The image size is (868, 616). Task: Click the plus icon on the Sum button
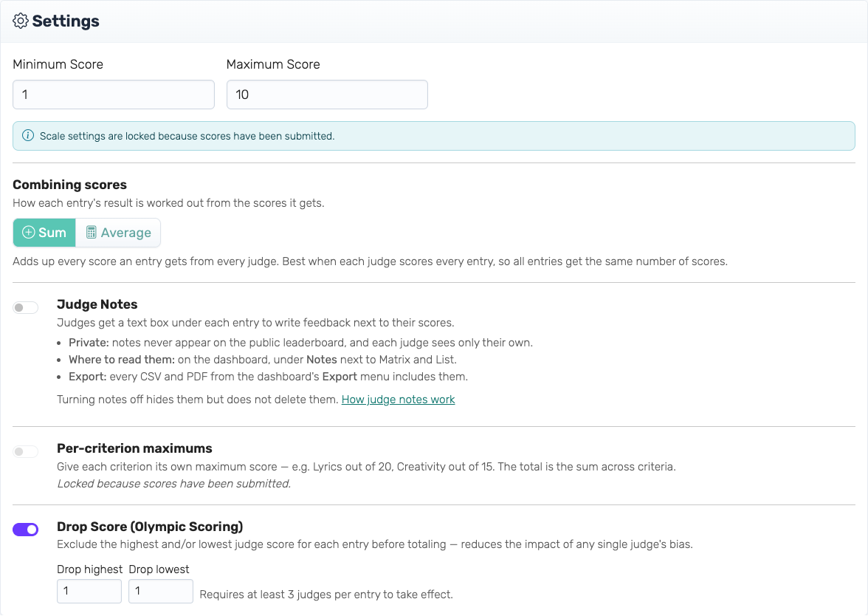(28, 233)
